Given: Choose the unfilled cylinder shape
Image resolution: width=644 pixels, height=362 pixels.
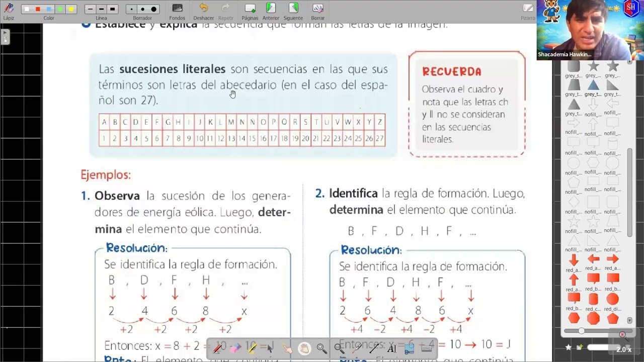Looking at the screenshot, I should [612, 143].
